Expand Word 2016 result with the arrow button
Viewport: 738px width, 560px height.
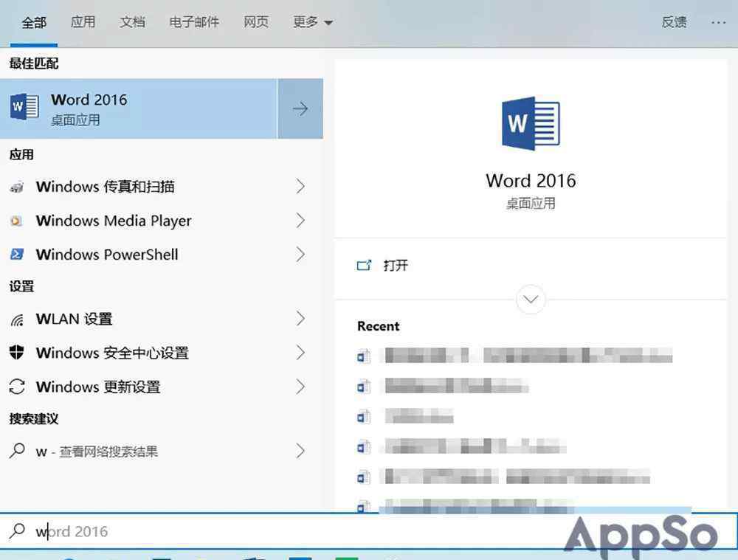click(300, 108)
